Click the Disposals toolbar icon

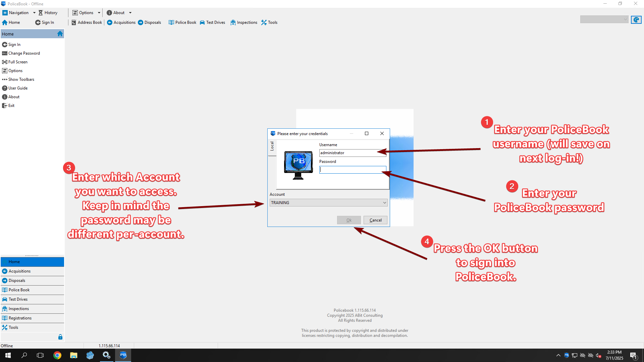[x=141, y=22]
